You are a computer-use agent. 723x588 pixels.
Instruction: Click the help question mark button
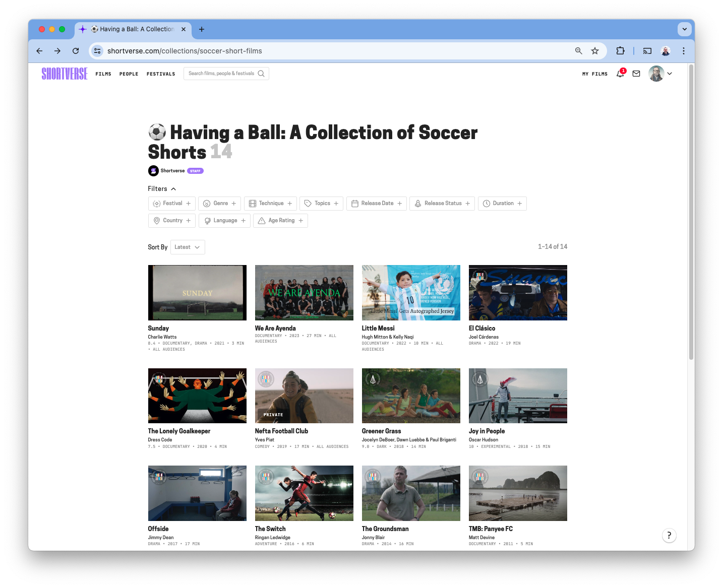[x=669, y=535]
